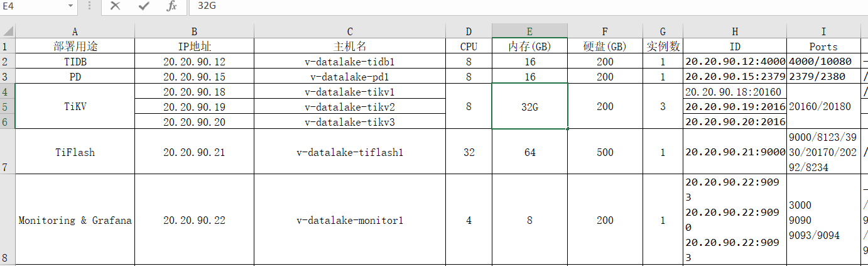Click the 主机名 header cell

(x=350, y=47)
